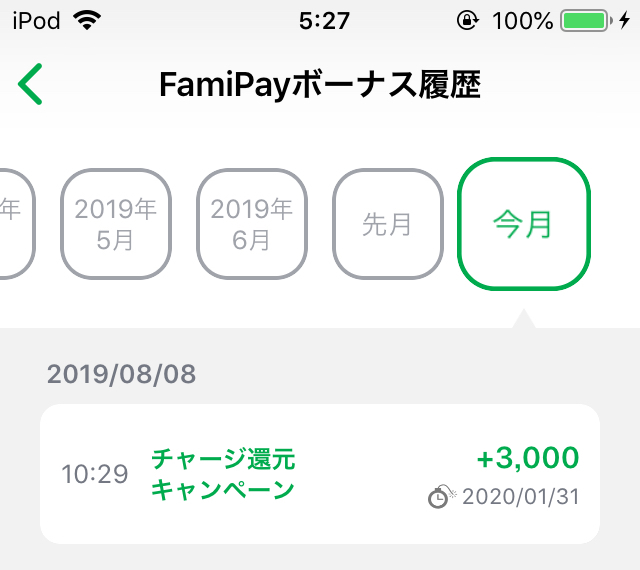Choose the 2019年5月 tab
The image size is (640, 570).
pos(116,224)
